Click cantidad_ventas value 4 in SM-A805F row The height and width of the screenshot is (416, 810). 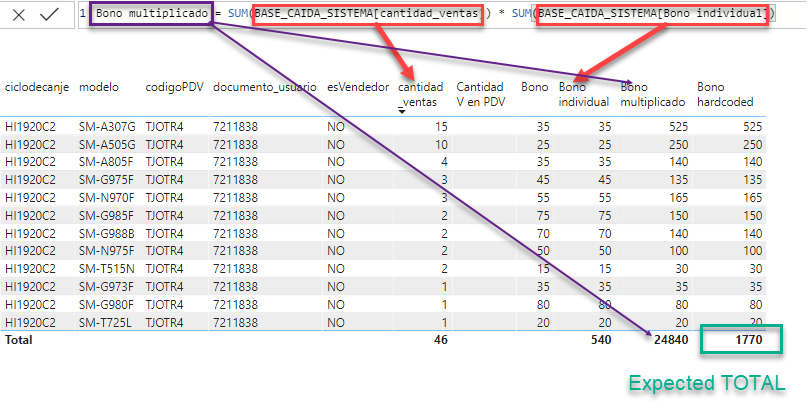[444, 162]
